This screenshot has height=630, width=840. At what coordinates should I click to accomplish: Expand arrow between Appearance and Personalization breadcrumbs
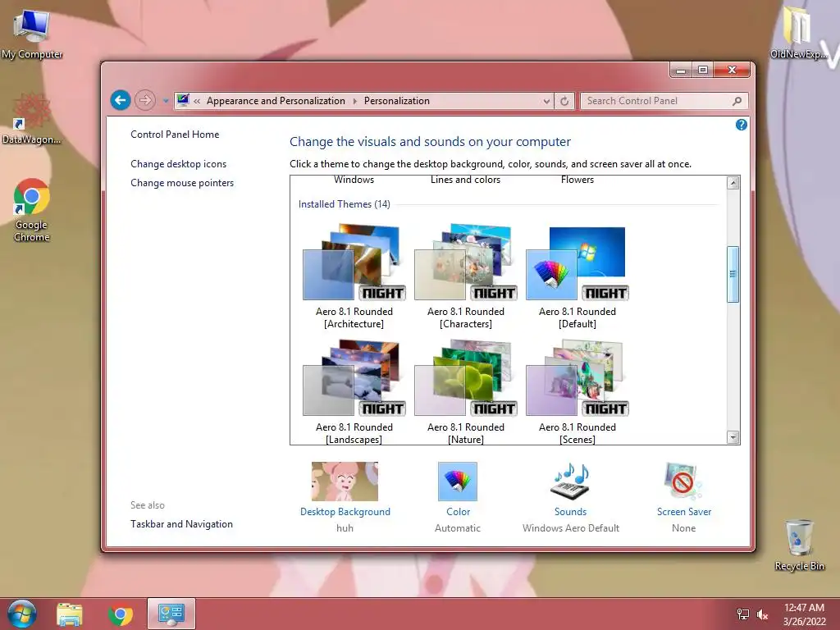354,101
